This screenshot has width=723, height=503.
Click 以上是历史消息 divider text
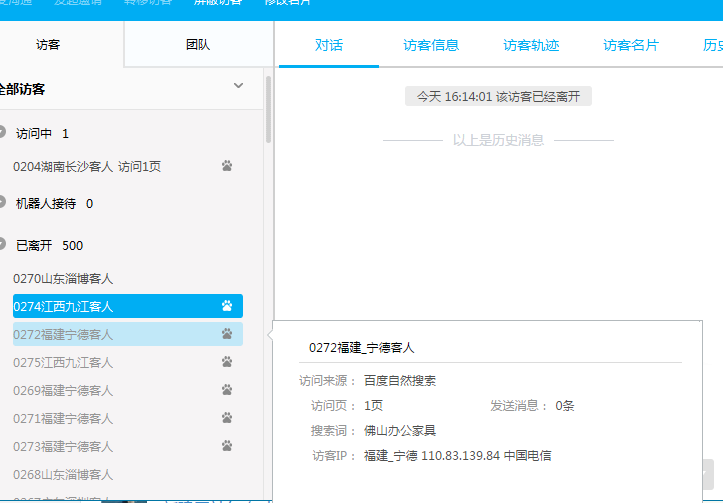click(498, 140)
